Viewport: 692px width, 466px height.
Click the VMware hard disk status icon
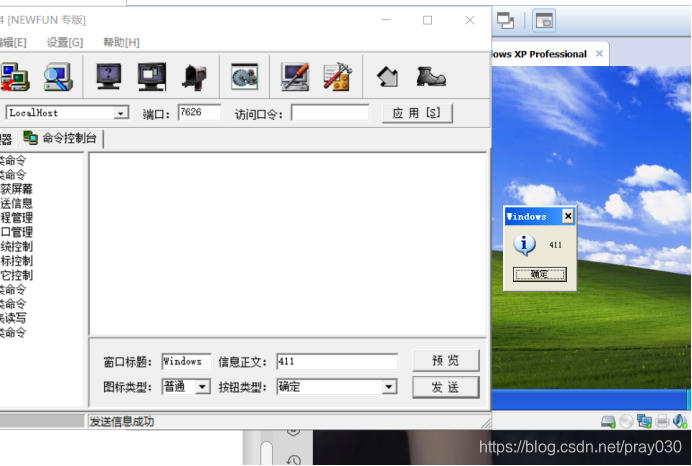click(x=608, y=421)
